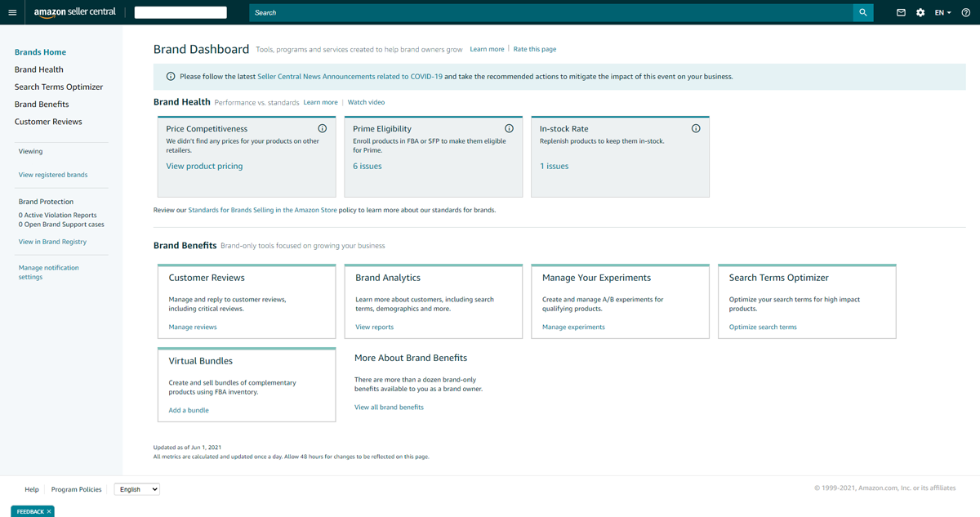This screenshot has width=980, height=517.
Task: Expand the EN language dropdown
Action: point(943,12)
